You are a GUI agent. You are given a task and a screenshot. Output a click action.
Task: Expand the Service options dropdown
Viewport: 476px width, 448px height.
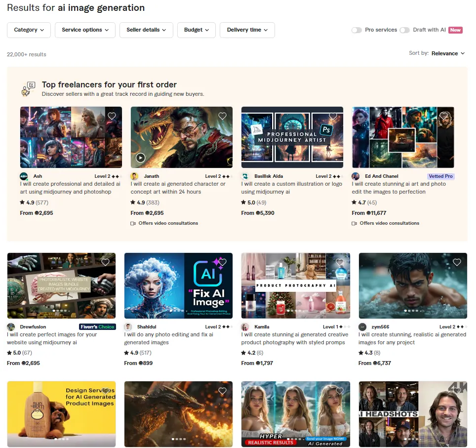point(85,30)
